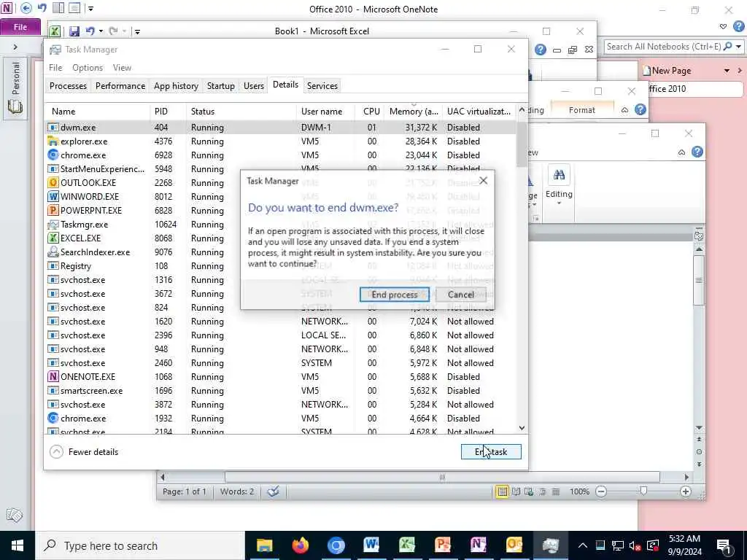The image size is (747, 560).
Task: Click Excel Restore Window icon
Action: pyautogui.click(x=573, y=50)
